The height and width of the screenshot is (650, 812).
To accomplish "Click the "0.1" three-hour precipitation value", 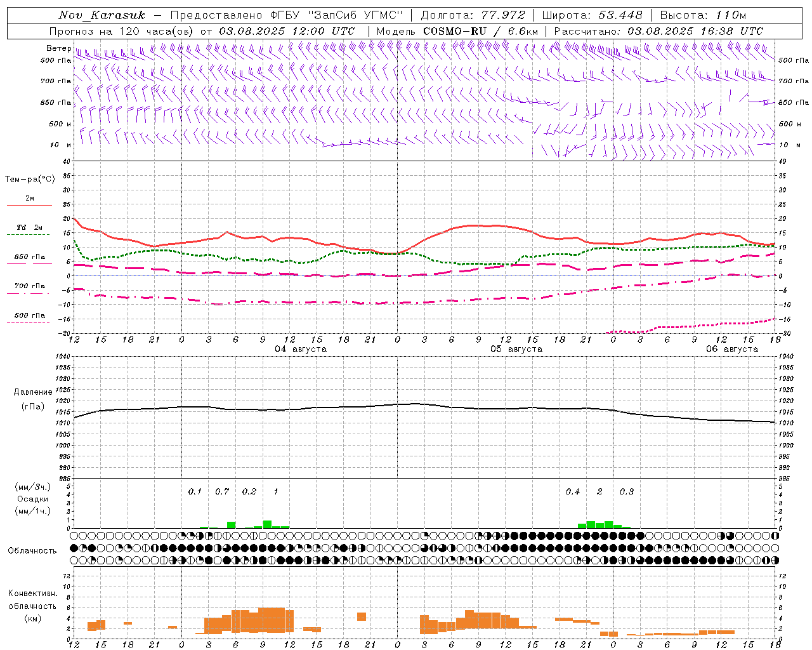I will coord(195,492).
